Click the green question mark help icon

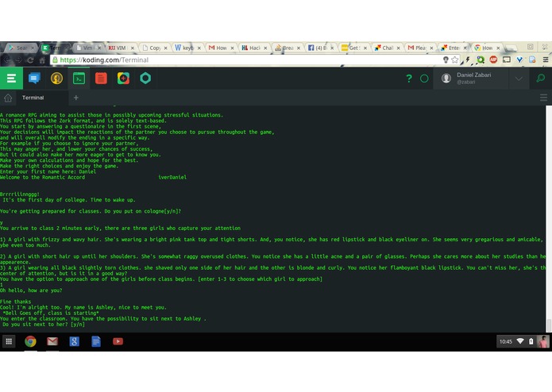pyautogui.click(x=409, y=79)
